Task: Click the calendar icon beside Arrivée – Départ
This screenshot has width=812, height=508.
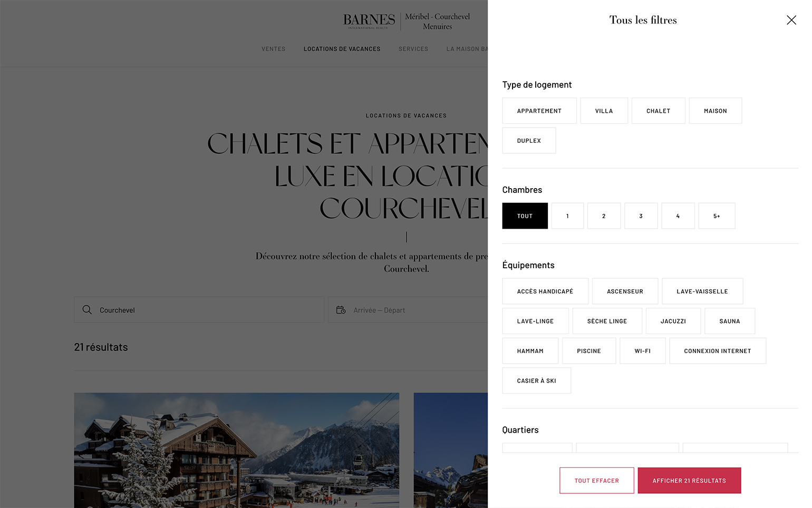Action: tap(341, 310)
